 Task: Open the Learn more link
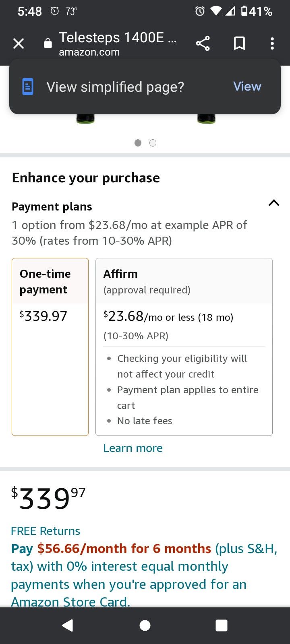133,448
